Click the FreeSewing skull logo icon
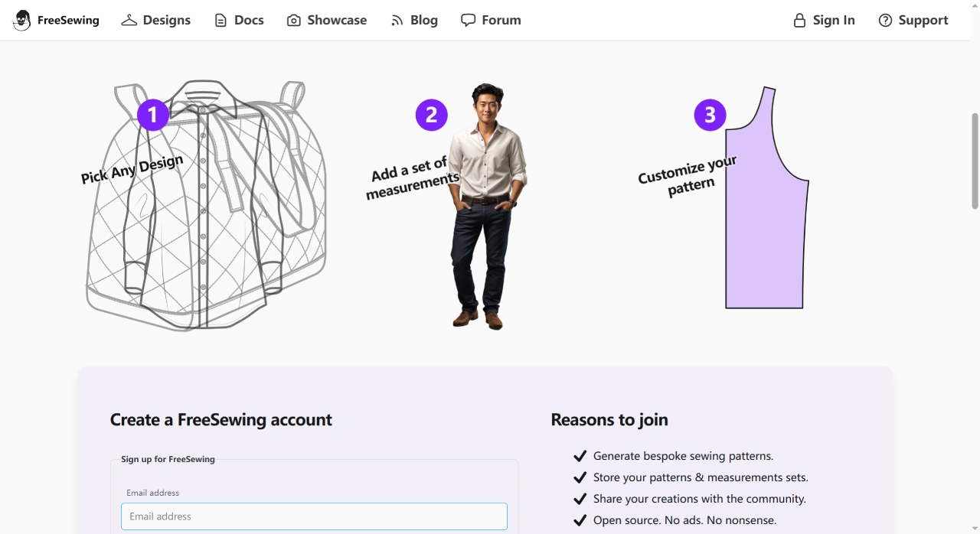This screenshot has width=980, height=534. point(22,21)
